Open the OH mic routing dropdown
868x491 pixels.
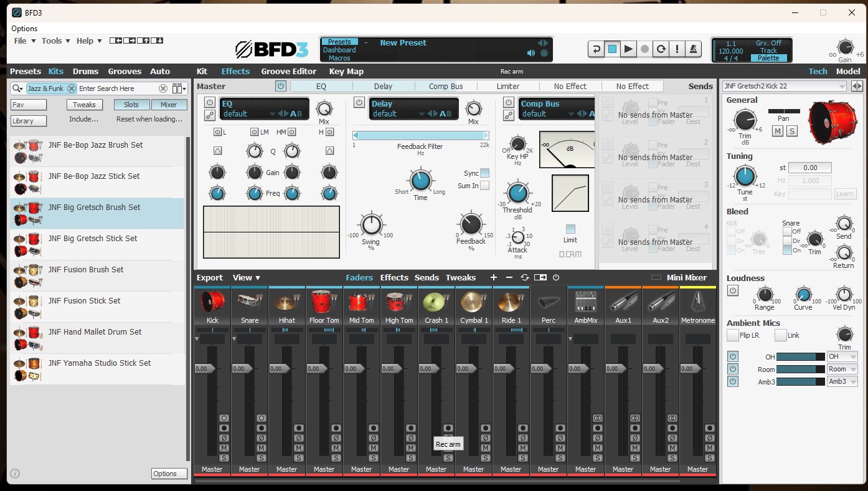point(842,357)
